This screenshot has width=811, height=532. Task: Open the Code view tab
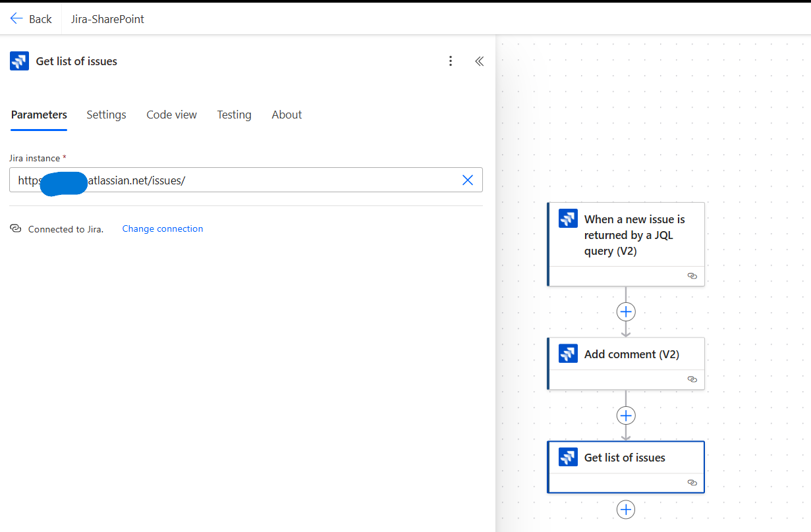coord(171,115)
